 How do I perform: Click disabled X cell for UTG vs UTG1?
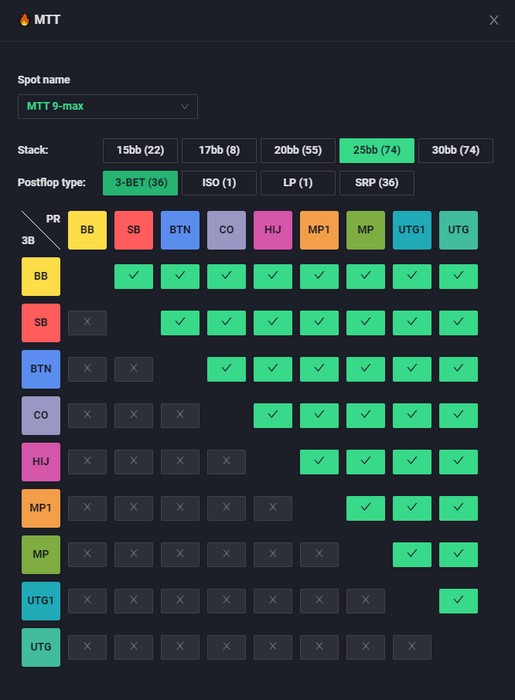[x=412, y=647]
